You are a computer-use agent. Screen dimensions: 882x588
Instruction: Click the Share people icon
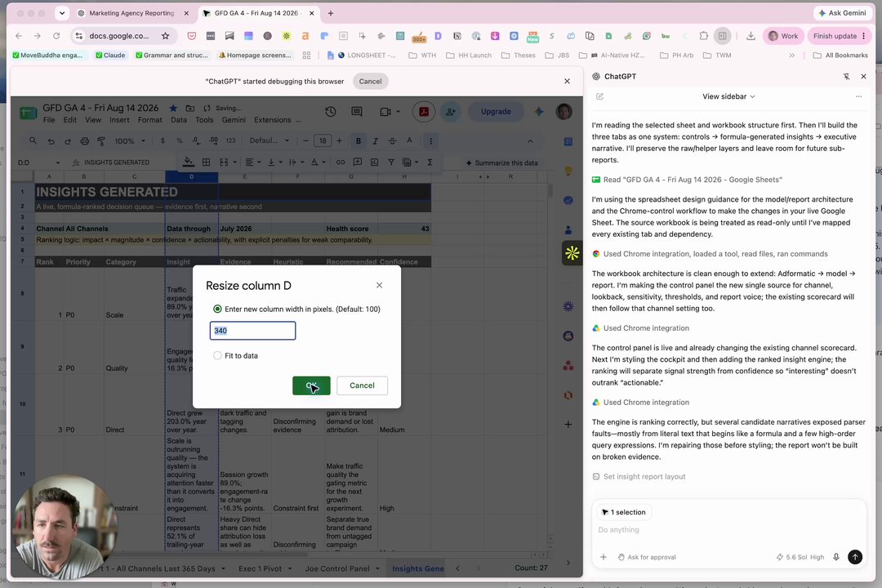451,111
